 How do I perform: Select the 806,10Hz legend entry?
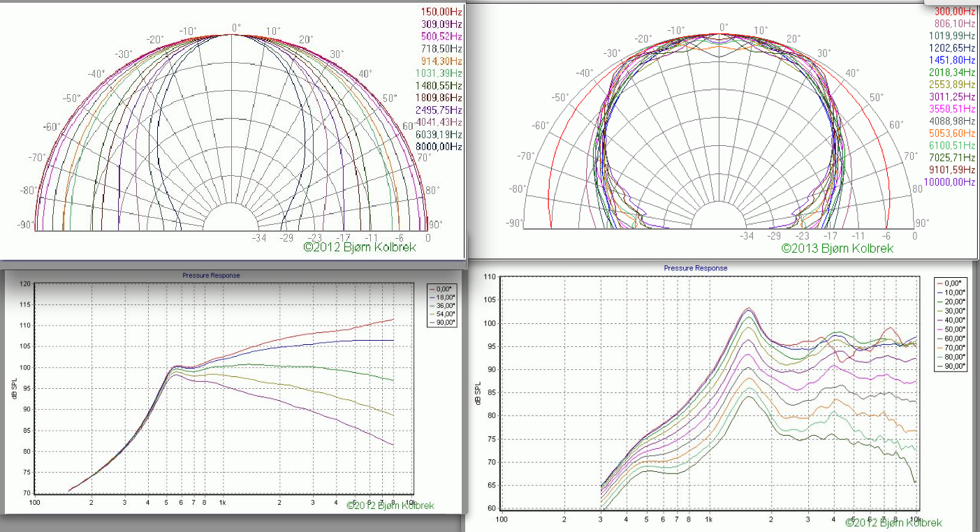(x=955, y=23)
